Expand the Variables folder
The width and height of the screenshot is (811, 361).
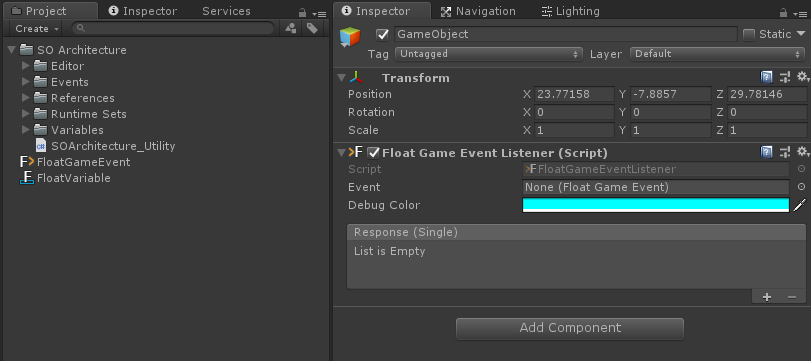(x=25, y=130)
